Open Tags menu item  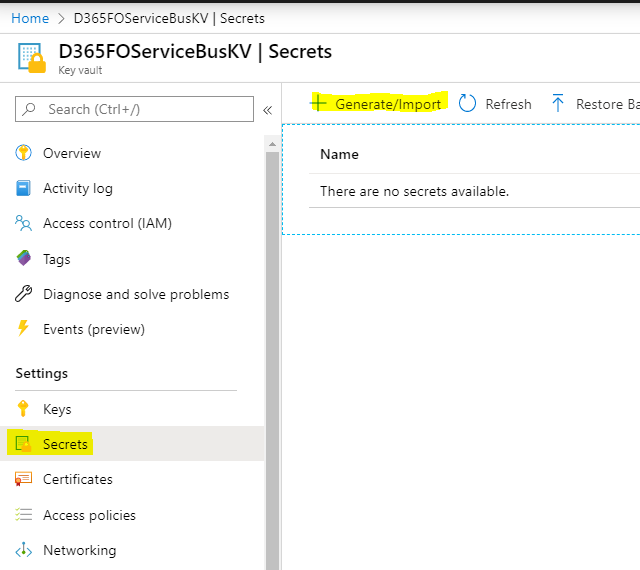point(57,259)
